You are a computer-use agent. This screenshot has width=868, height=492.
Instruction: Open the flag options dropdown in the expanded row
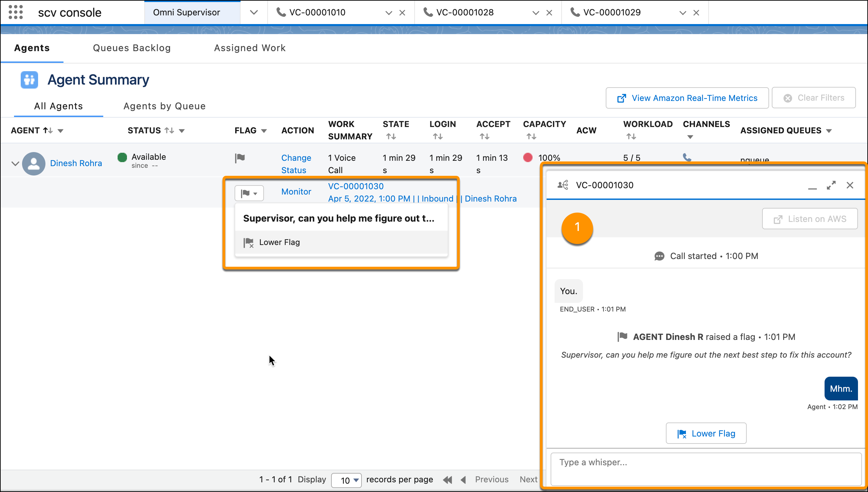[x=249, y=193]
